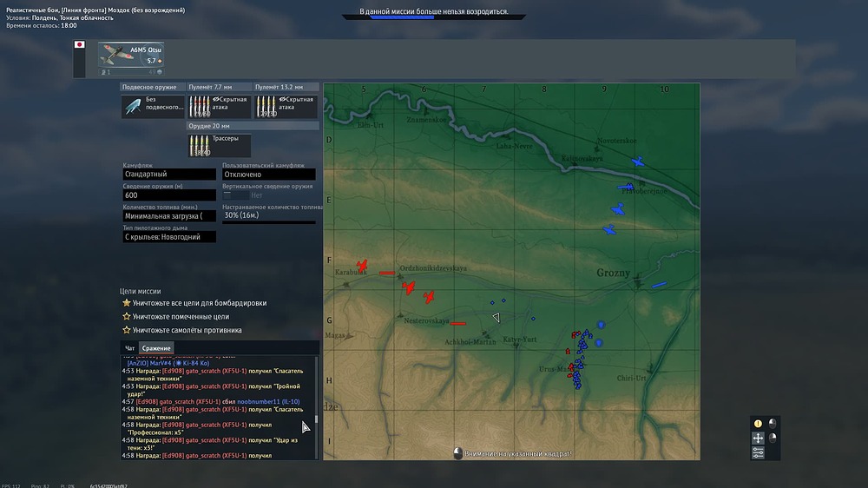Open the suspended weapons preset with rocket icon
The height and width of the screenshot is (488, 868).
pyautogui.click(x=154, y=106)
